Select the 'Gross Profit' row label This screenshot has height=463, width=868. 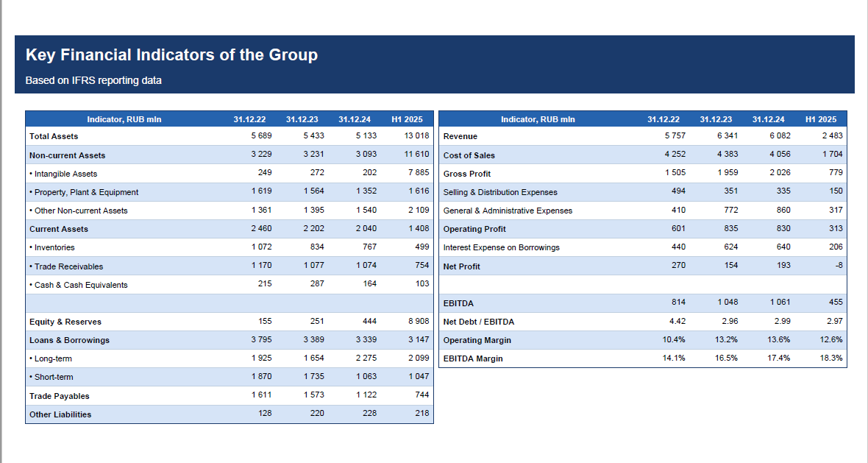click(x=467, y=174)
